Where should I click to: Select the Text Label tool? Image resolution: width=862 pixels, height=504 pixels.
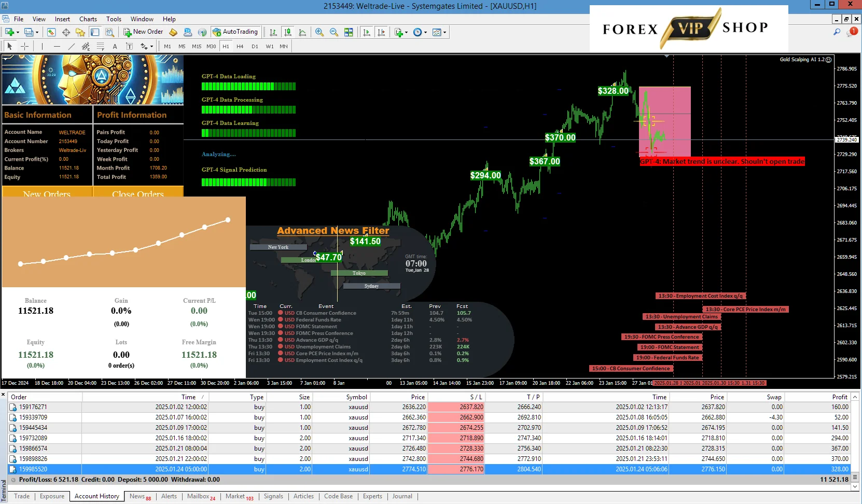[x=129, y=46]
